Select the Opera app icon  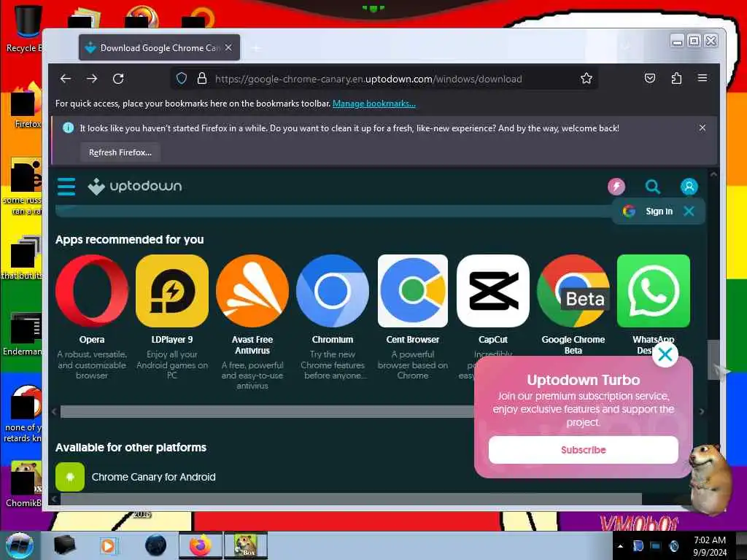pos(92,291)
